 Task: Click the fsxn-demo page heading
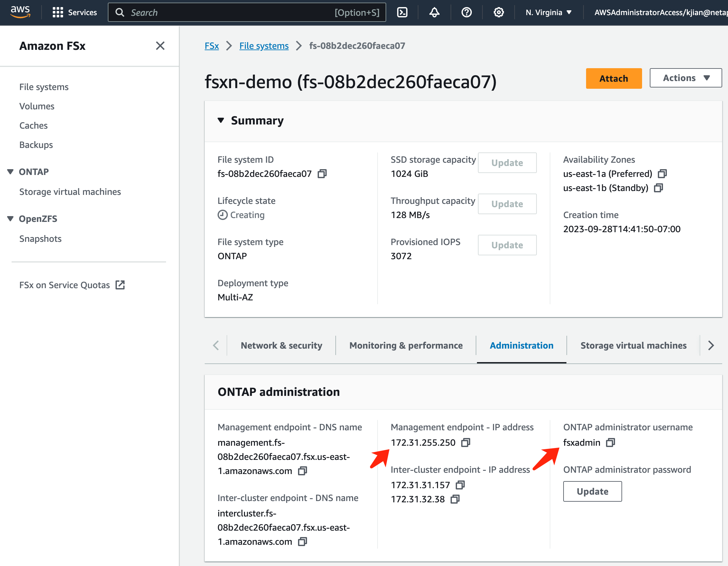(x=351, y=82)
